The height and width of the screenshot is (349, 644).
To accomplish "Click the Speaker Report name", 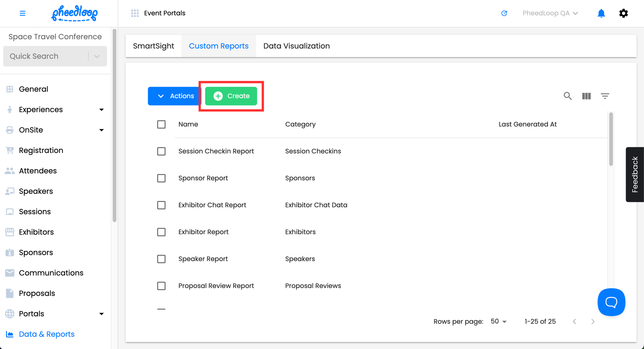I will [203, 259].
